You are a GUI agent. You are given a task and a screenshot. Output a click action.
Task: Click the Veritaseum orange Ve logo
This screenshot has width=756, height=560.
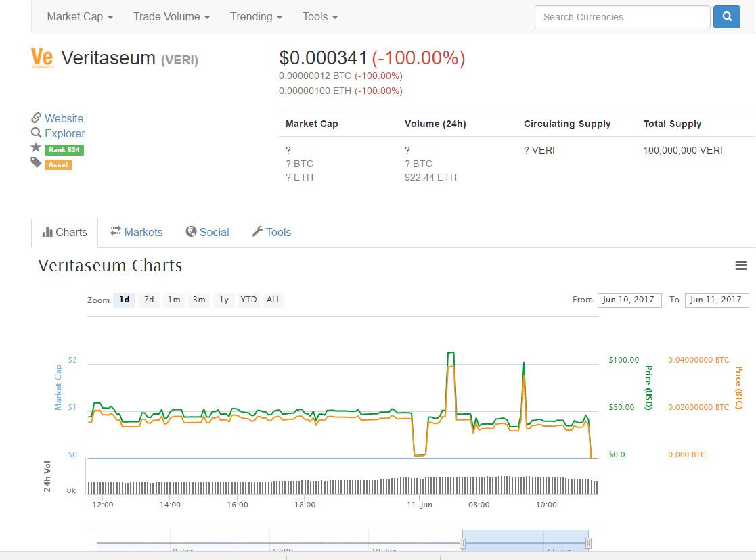tap(42, 58)
